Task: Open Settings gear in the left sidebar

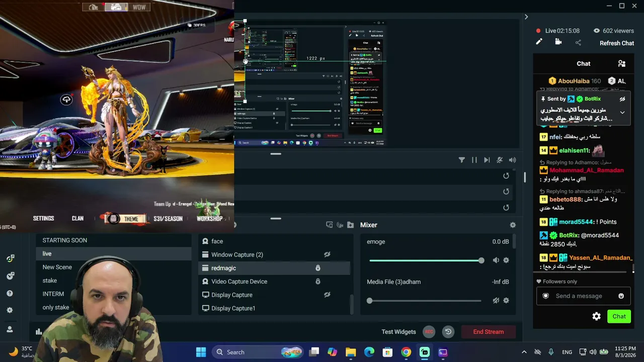Action: tap(10, 310)
